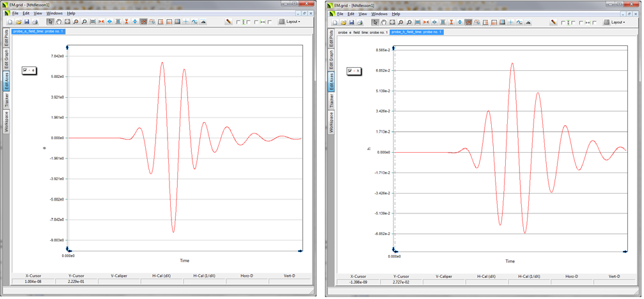The image size is (644, 299).
Task: Select the arrow pointer tool in right window
Action: pos(375,22)
